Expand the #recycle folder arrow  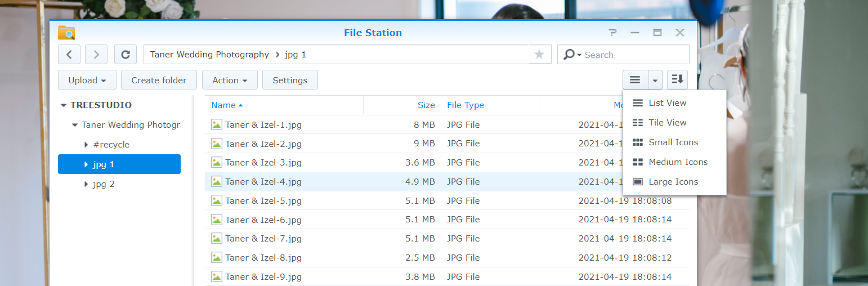pyautogui.click(x=86, y=145)
